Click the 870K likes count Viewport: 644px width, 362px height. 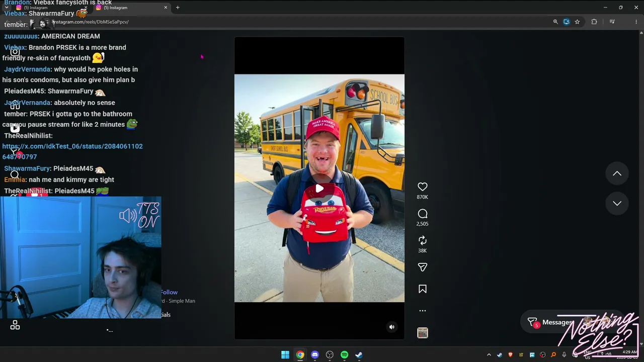pos(423,197)
